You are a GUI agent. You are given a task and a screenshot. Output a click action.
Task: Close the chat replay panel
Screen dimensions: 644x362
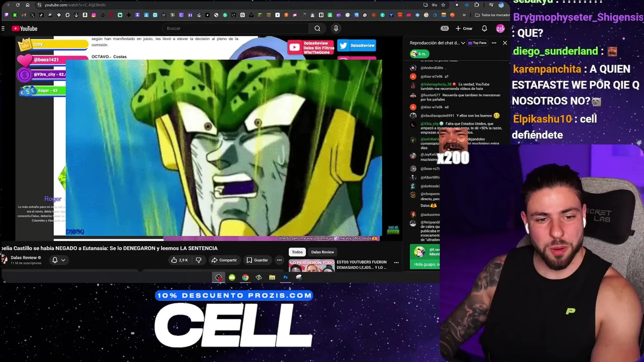click(x=505, y=43)
